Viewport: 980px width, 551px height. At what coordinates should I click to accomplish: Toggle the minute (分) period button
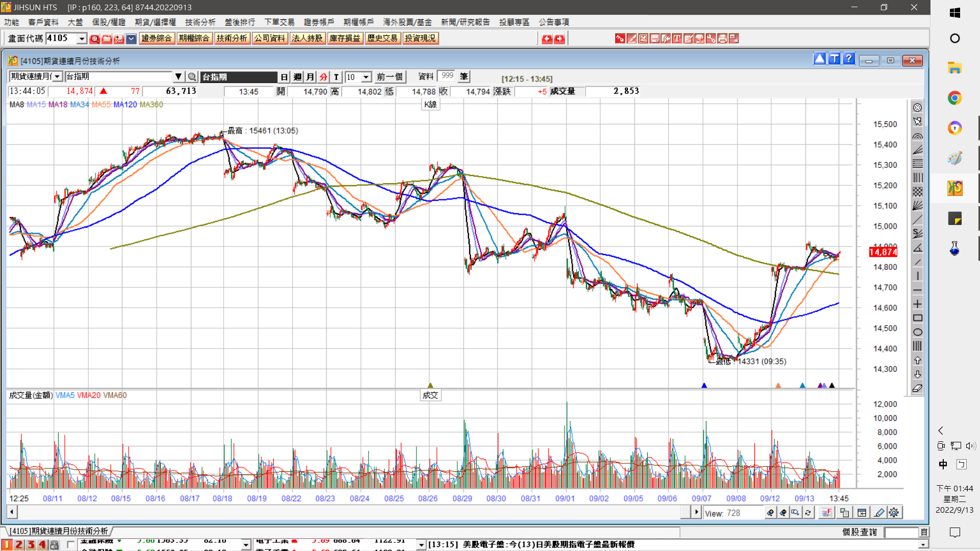coord(324,77)
